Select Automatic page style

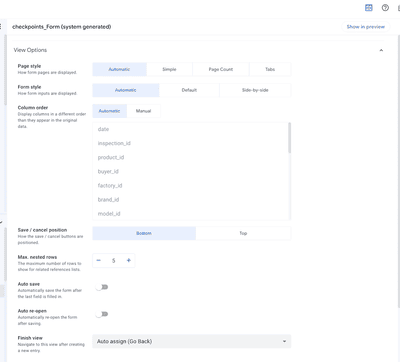[119, 69]
